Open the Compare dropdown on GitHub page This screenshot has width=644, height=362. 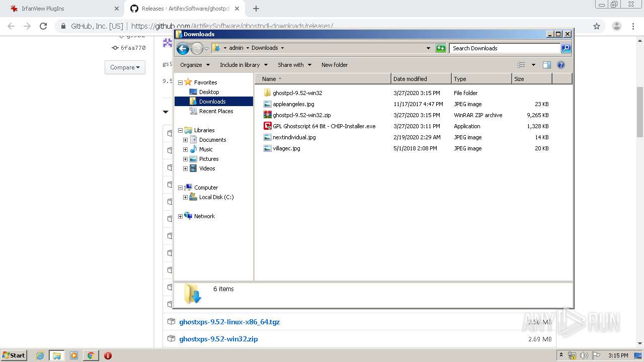point(125,67)
